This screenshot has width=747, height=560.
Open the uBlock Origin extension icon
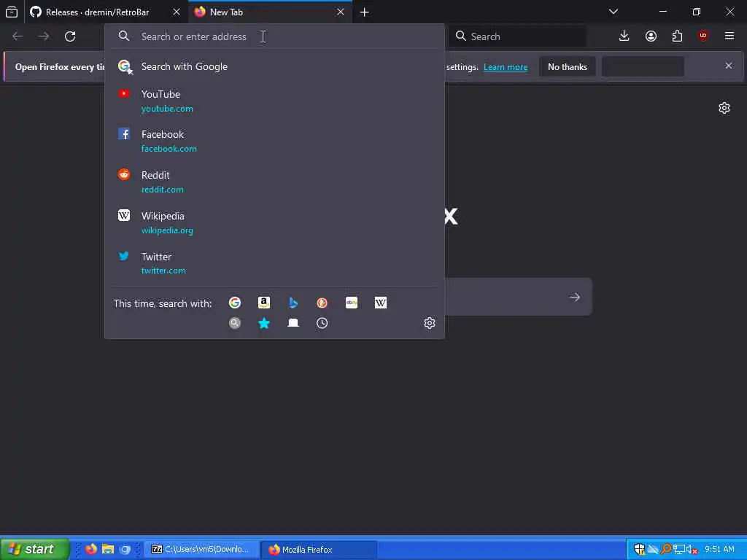(703, 36)
